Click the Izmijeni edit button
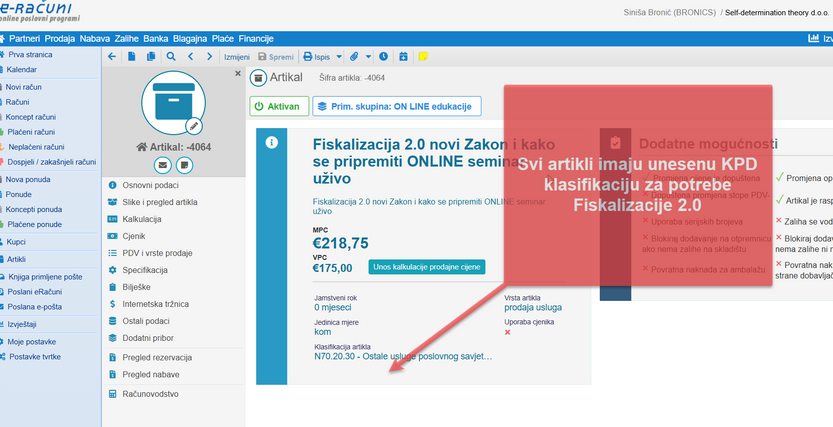 (237, 57)
